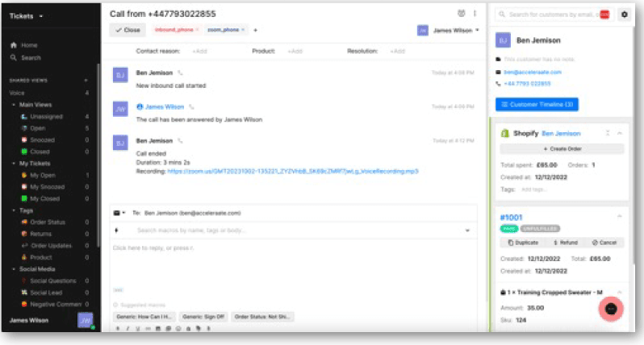
Task: Click James Wilson avatar at sidebar bottom
Action: tap(86, 320)
